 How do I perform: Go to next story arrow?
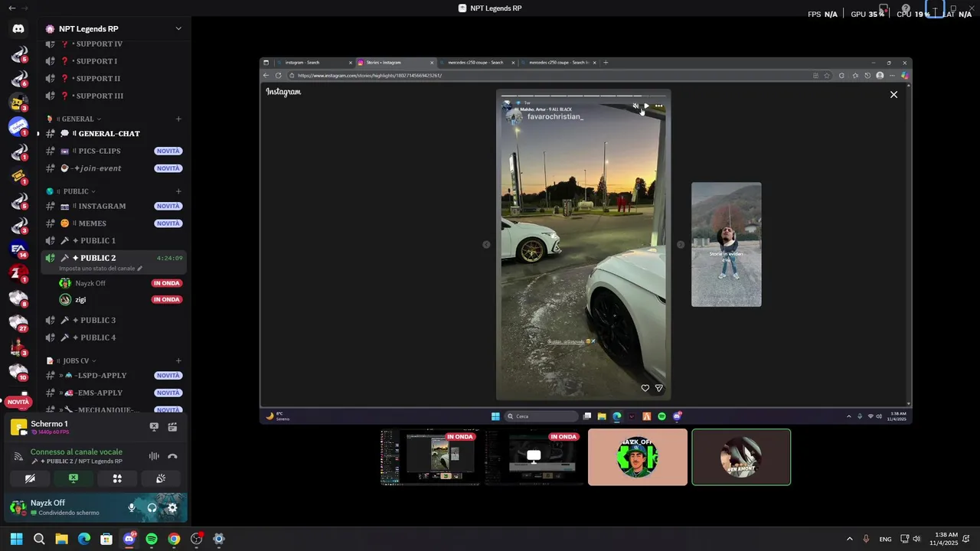[681, 245]
